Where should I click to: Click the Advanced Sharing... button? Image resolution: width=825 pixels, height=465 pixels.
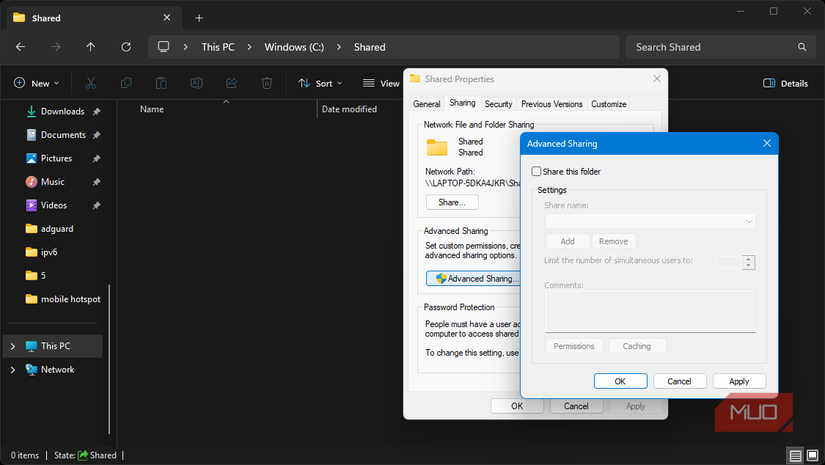click(x=473, y=278)
